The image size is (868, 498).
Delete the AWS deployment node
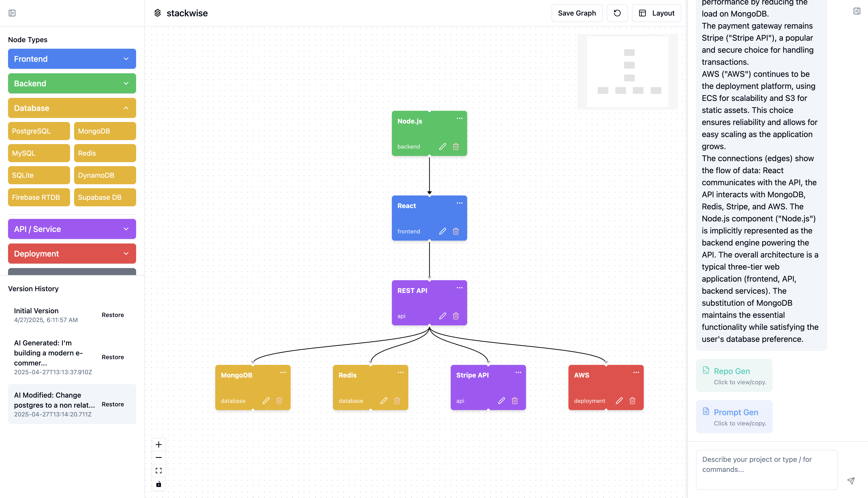[x=632, y=401]
